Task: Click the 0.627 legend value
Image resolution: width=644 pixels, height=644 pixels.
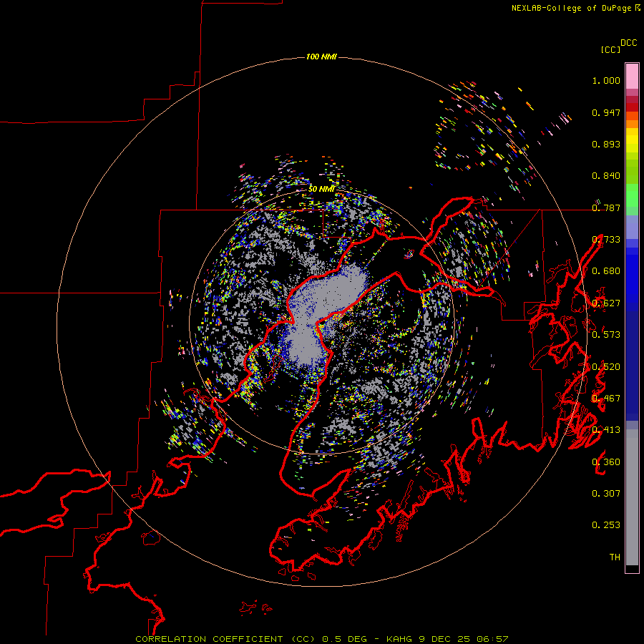Action: tap(606, 303)
